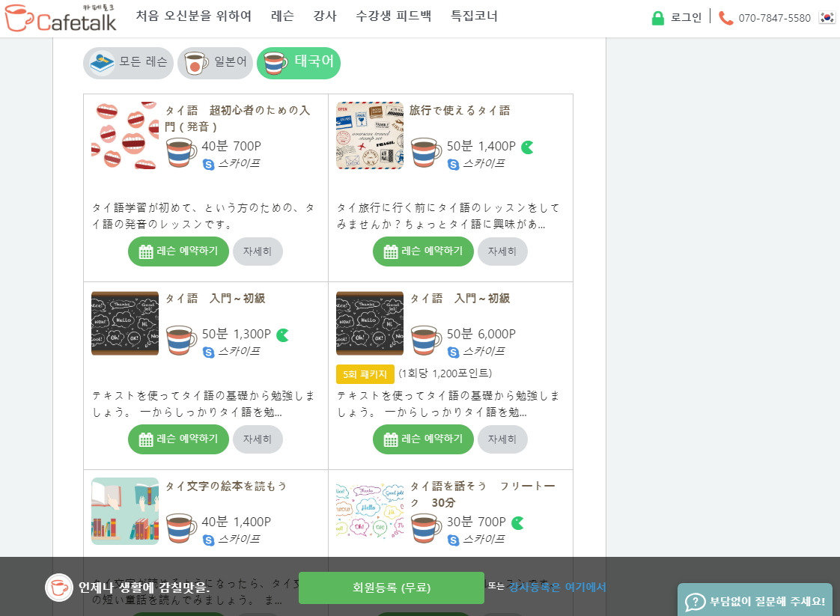840x616 pixels.
Task: Open the 특집코너 menu item
Action: click(x=474, y=16)
